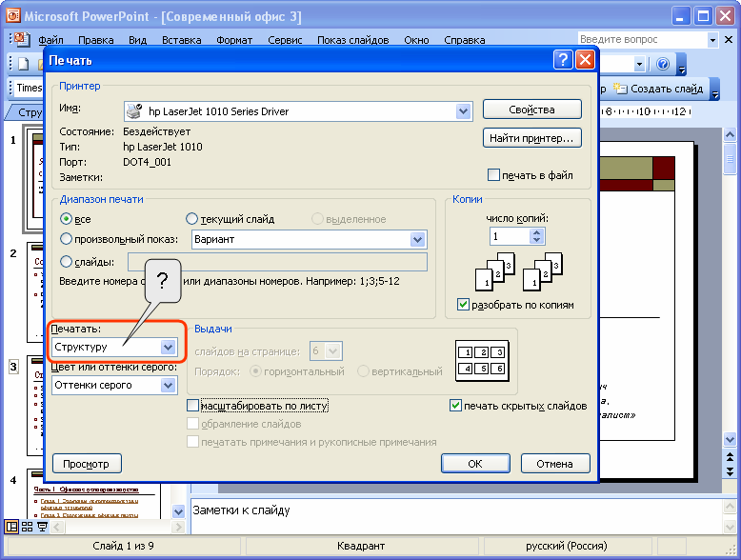Viewport: 741px width, 560px height.
Task: Click the print dialog's context help button
Action: pos(563,60)
